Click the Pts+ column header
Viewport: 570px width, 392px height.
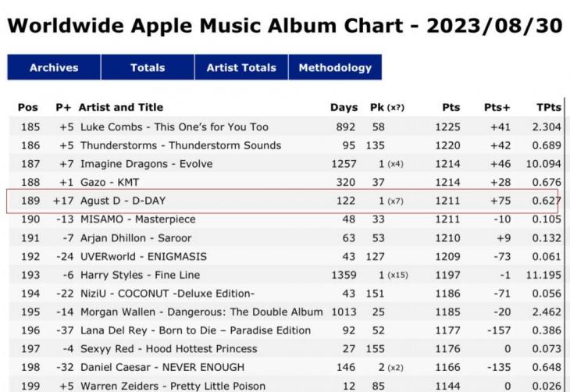tap(497, 108)
